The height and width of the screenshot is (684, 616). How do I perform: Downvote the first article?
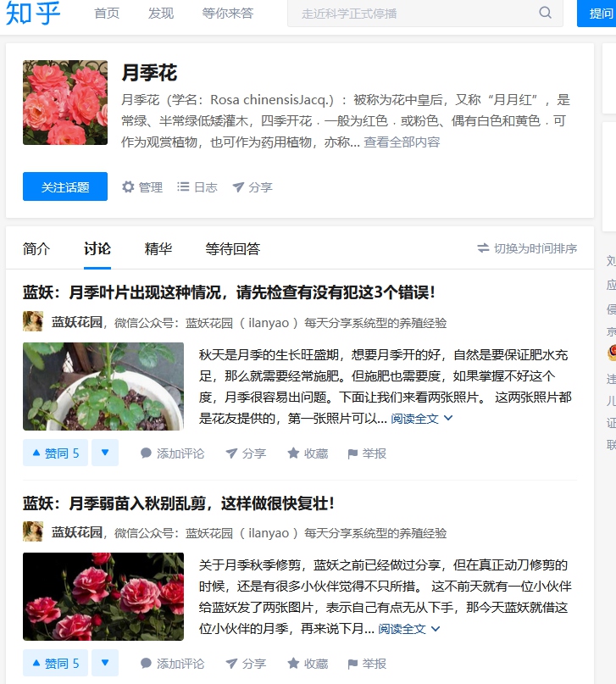105,453
